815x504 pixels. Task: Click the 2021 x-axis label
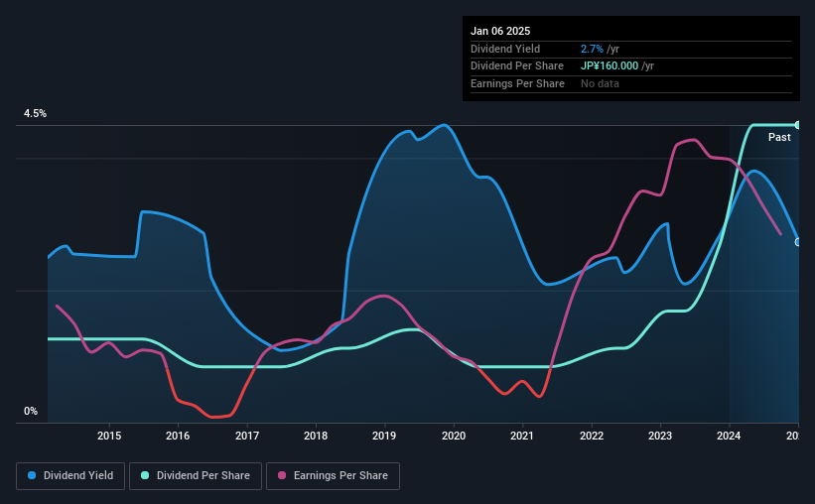[x=522, y=436]
